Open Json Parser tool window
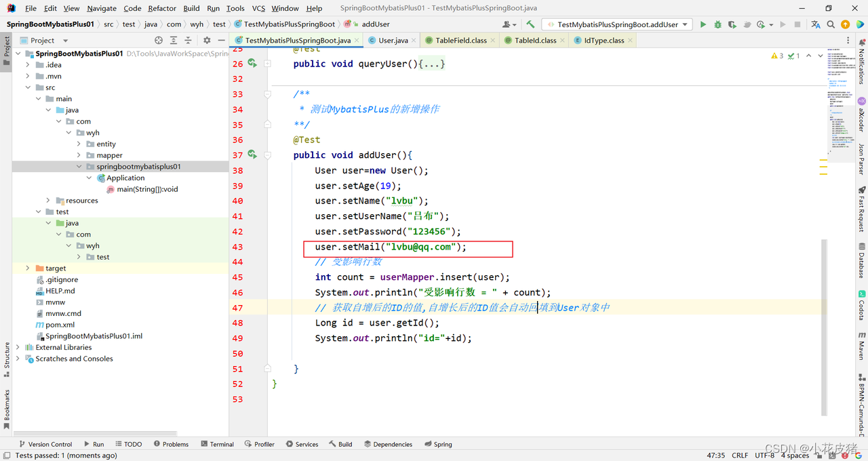Image resolution: width=868 pixels, height=461 pixels. [862, 160]
